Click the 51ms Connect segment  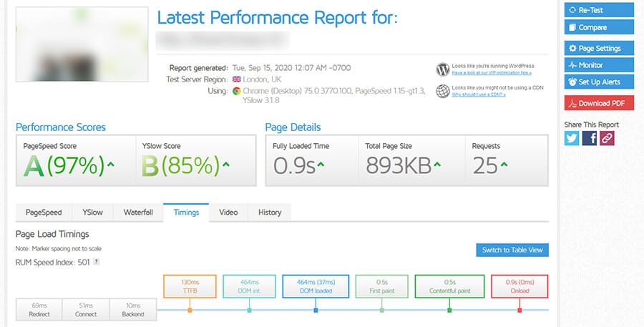click(85, 310)
